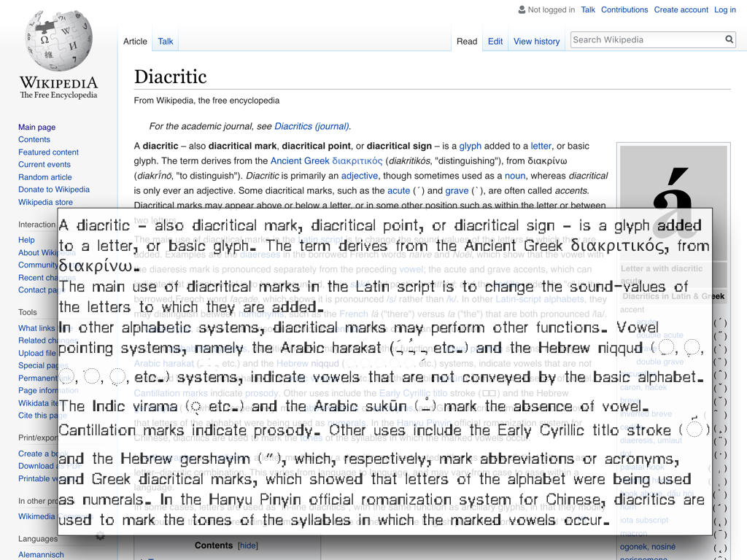The image size is (747, 560).
Task: Follow the letter link in intro
Action: [x=541, y=146]
